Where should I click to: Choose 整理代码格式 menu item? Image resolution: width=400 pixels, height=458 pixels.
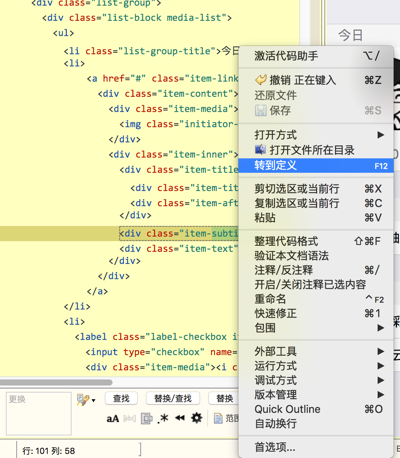coord(316,241)
